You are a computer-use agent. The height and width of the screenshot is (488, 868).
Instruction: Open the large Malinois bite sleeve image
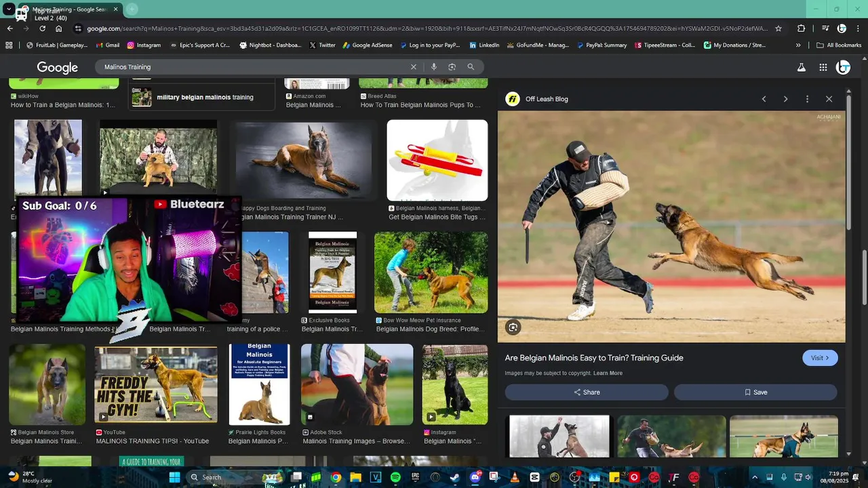coord(671,226)
